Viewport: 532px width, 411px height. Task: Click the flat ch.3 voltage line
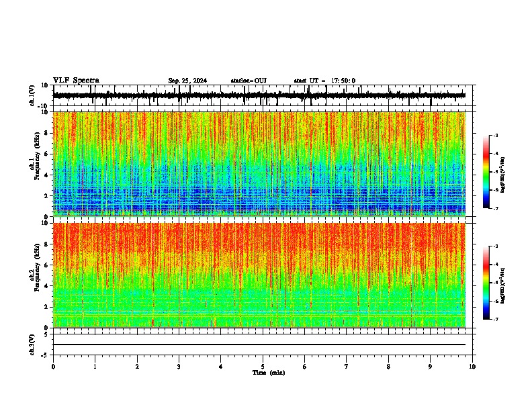259,345
